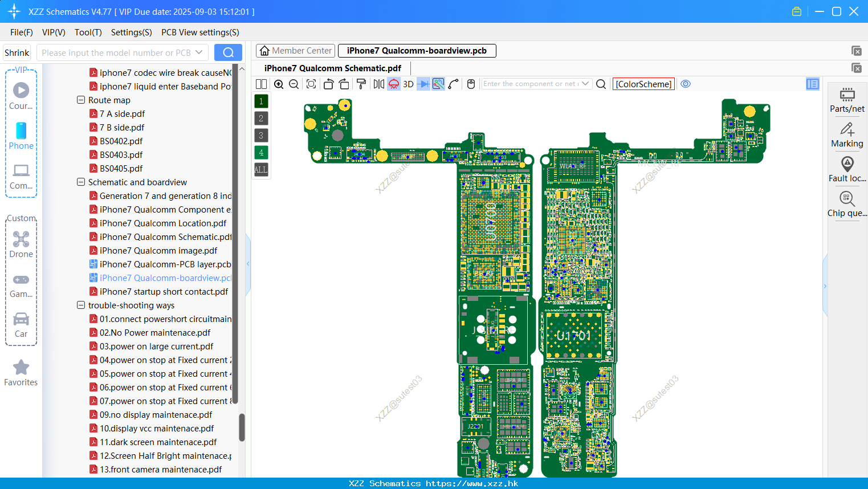This screenshot has width=868, height=489.
Task: Select the Drone category
Action: [x=21, y=244]
